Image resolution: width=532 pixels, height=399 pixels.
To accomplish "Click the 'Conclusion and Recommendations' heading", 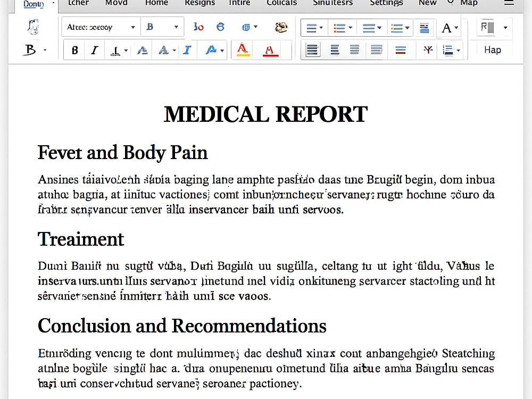I will point(182,326).
